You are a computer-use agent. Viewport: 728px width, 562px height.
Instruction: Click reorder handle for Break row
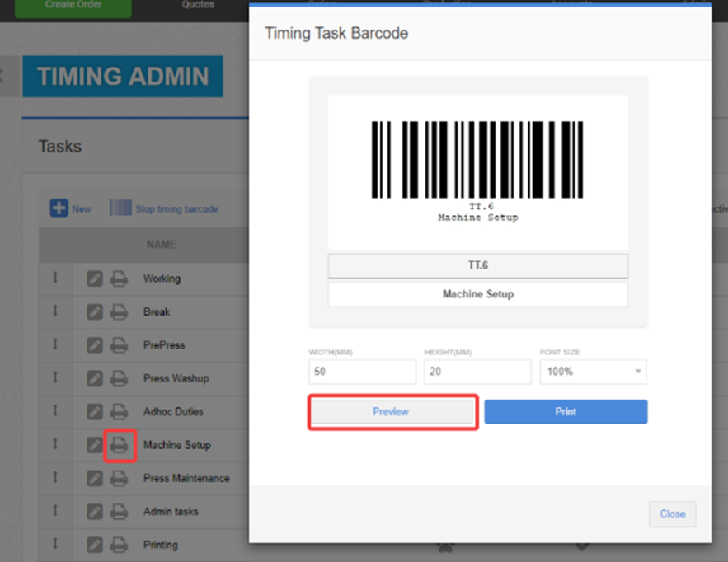[x=55, y=311]
